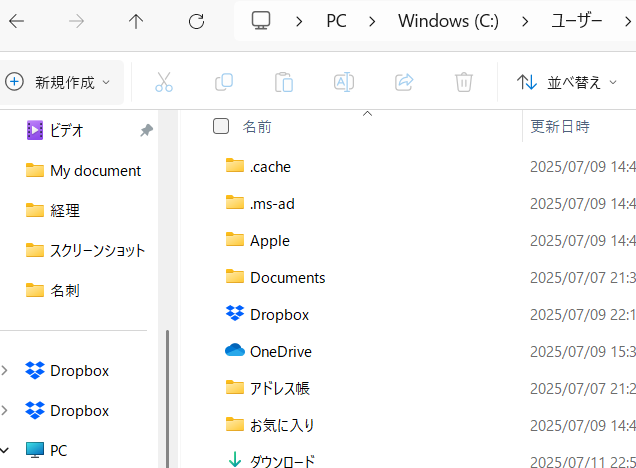The width and height of the screenshot is (636, 468).
Task: Click the Paste clipboard icon
Action: click(x=284, y=82)
